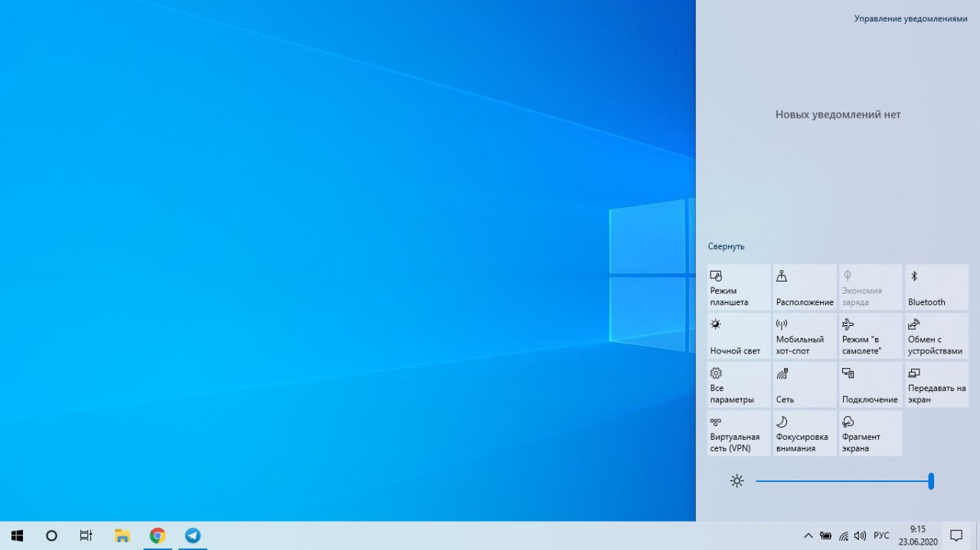Enable Bluetooth quick action tile
Screen dimensions: 980x550
click(936, 287)
